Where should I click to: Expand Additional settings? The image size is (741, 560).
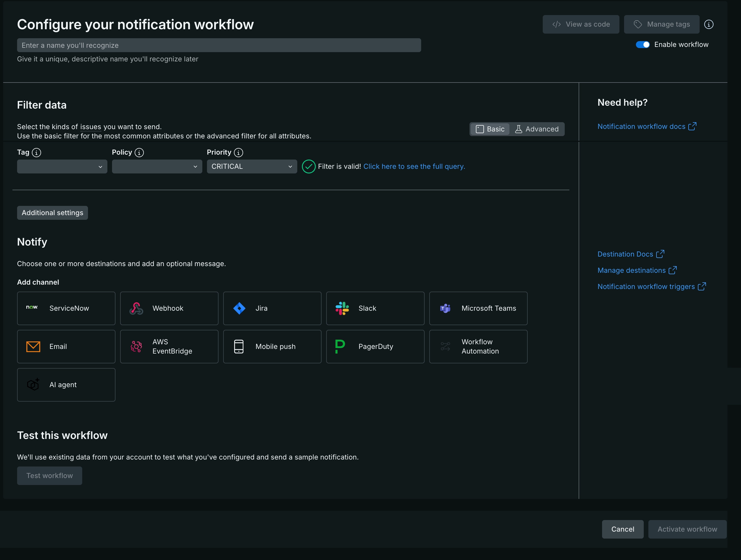click(53, 213)
